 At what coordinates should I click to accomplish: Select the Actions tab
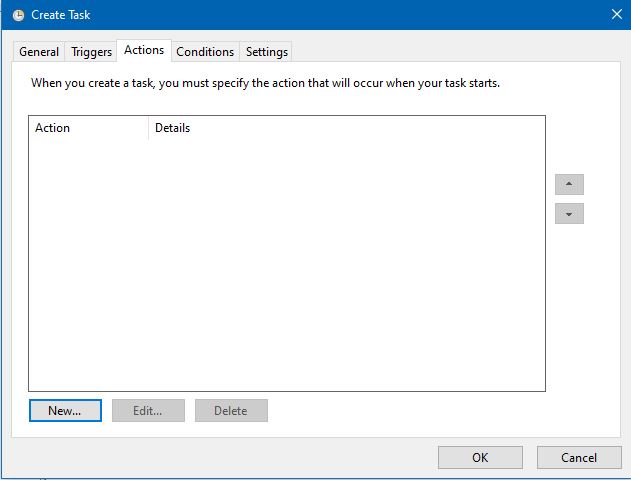coord(144,50)
